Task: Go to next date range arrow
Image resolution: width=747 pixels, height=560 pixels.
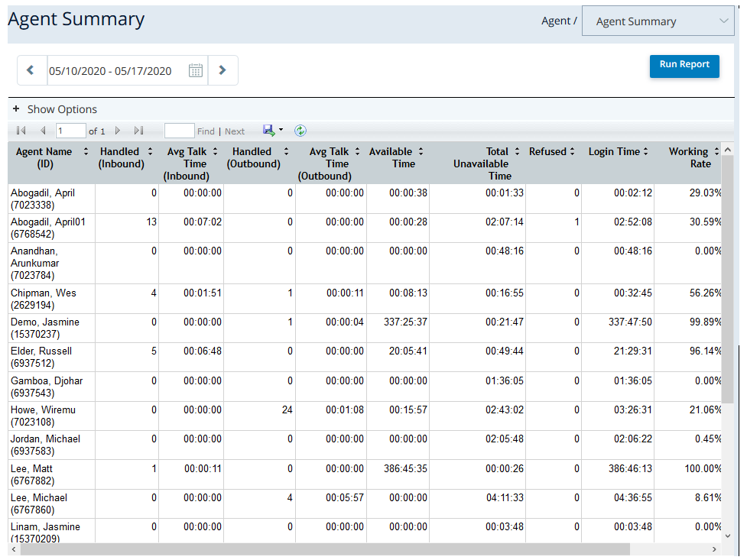Action: (222, 70)
